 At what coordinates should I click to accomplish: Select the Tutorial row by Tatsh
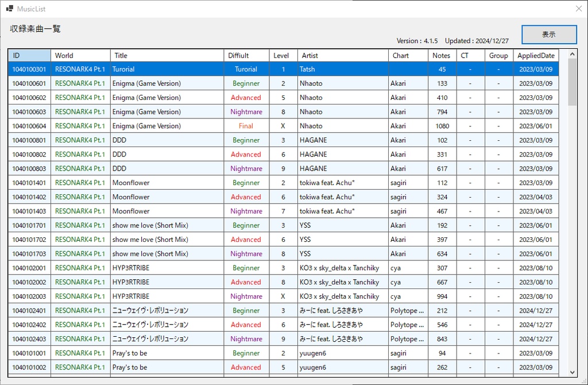tap(172, 69)
